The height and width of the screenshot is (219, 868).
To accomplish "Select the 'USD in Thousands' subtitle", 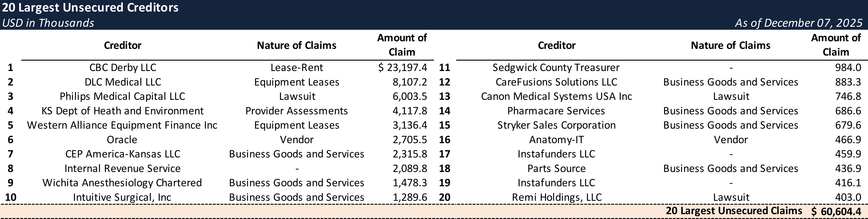I will tap(48, 23).
